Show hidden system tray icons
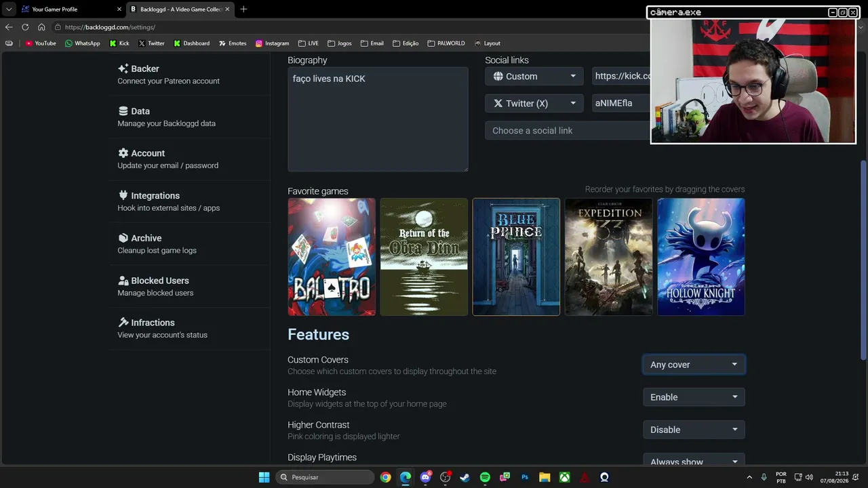868x488 pixels. 749,477
